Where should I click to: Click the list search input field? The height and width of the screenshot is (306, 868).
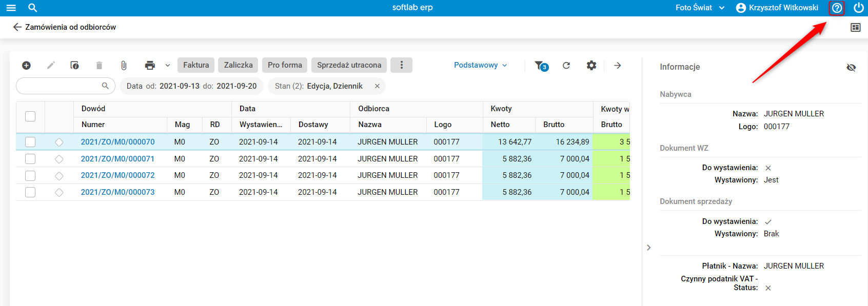(65, 86)
